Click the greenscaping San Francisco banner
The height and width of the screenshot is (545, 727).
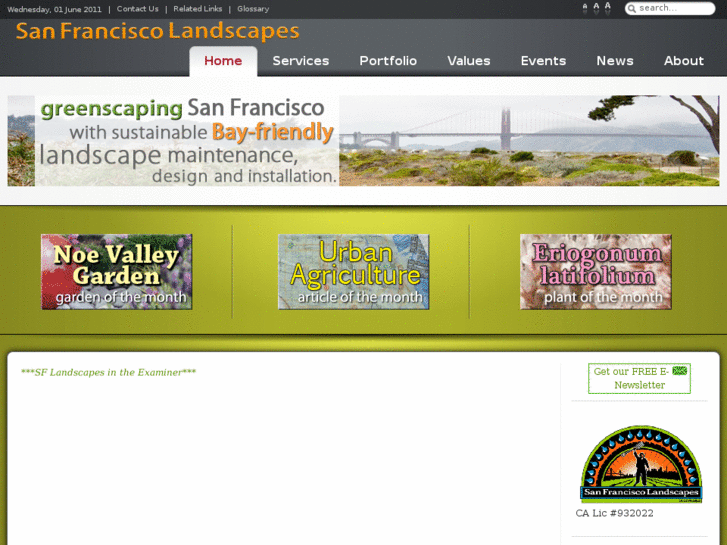[x=187, y=141]
